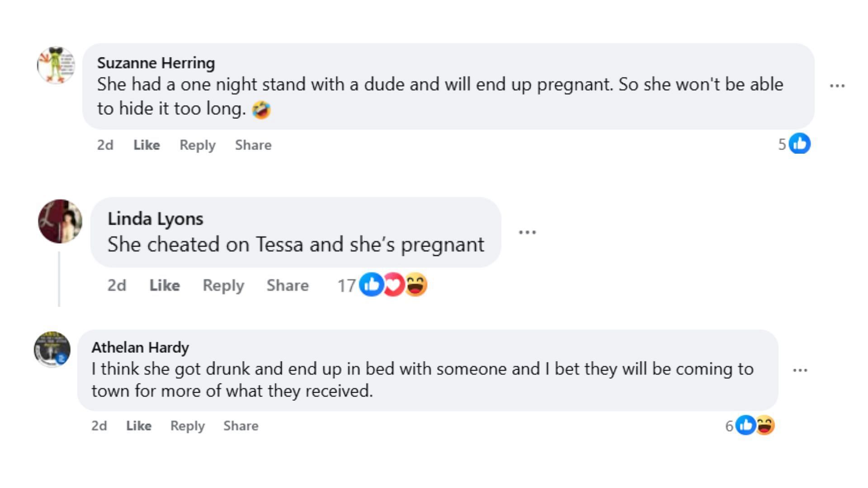
Task: Click the heart reaction icon on Linda's comment
Action: pos(394,285)
